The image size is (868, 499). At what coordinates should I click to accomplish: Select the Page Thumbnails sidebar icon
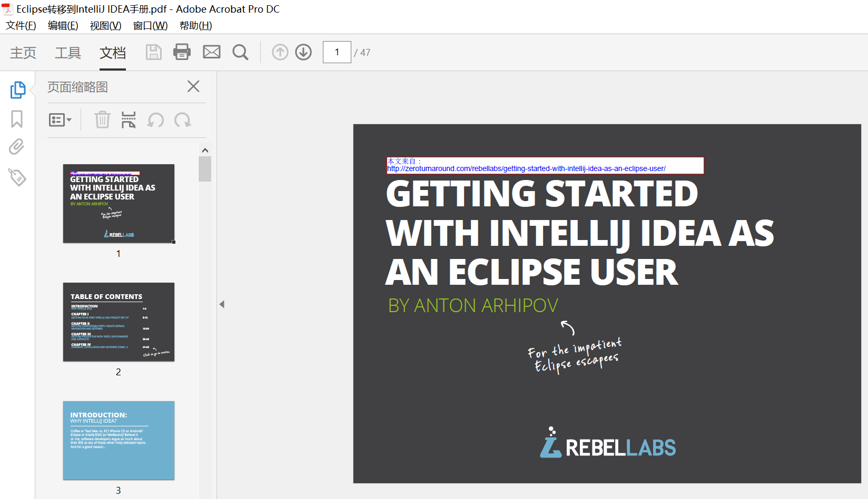(17, 89)
